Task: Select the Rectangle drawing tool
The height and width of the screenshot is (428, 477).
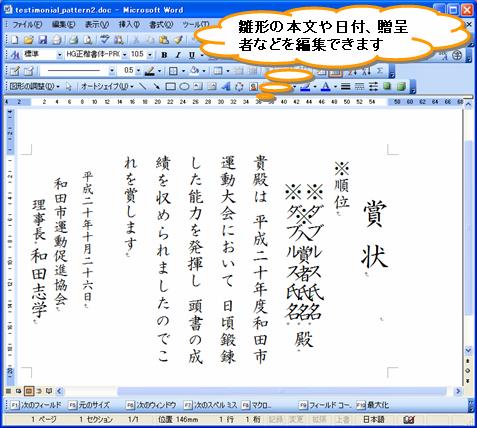Action: click(171, 87)
